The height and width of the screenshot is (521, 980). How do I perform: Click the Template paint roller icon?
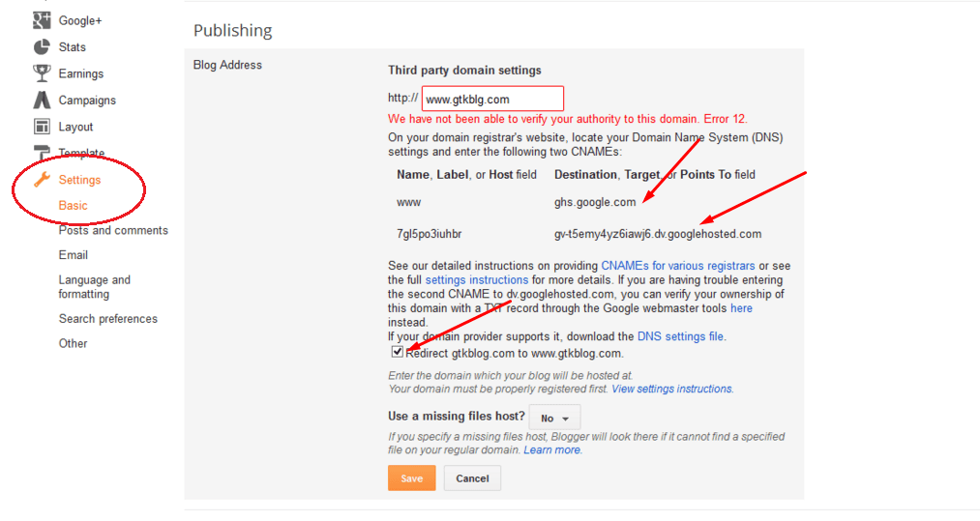click(x=42, y=153)
